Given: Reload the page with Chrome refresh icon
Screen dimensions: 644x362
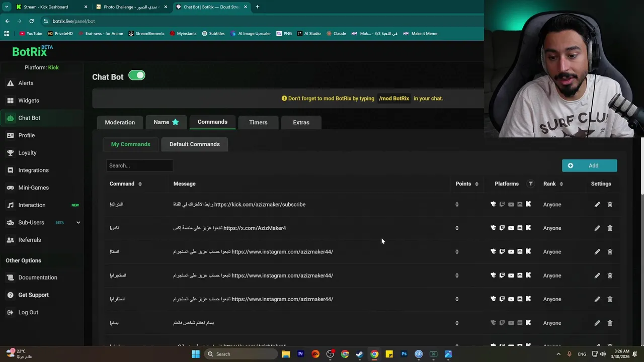Looking at the screenshot, I should (31, 21).
